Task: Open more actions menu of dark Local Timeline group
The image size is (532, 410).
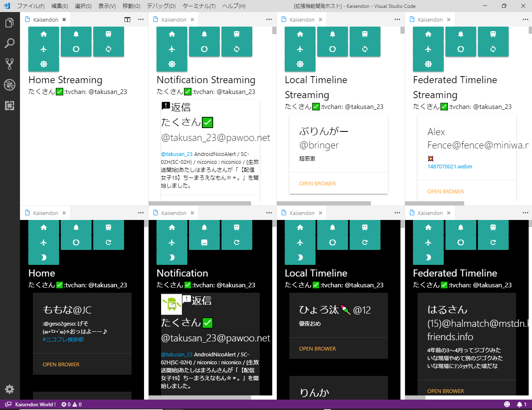Action: click(397, 213)
